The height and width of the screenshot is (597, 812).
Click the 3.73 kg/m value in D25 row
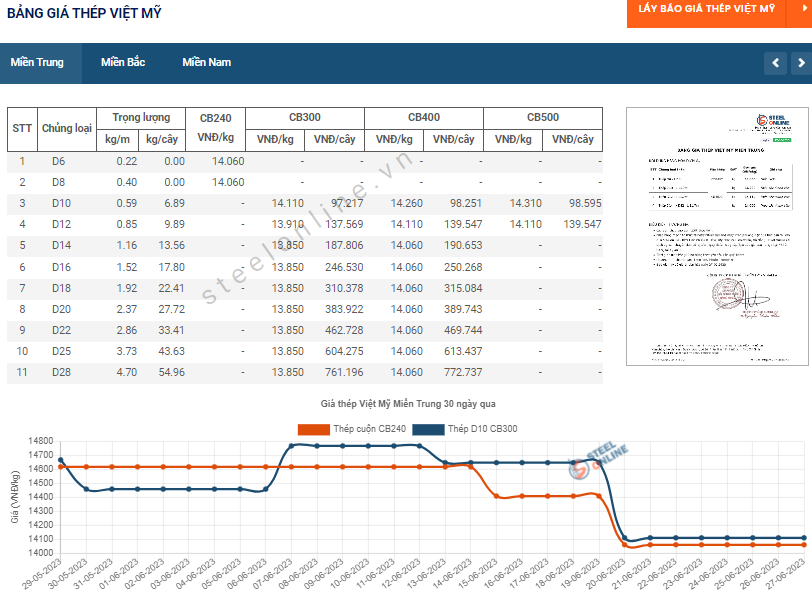[x=127, y=352]
